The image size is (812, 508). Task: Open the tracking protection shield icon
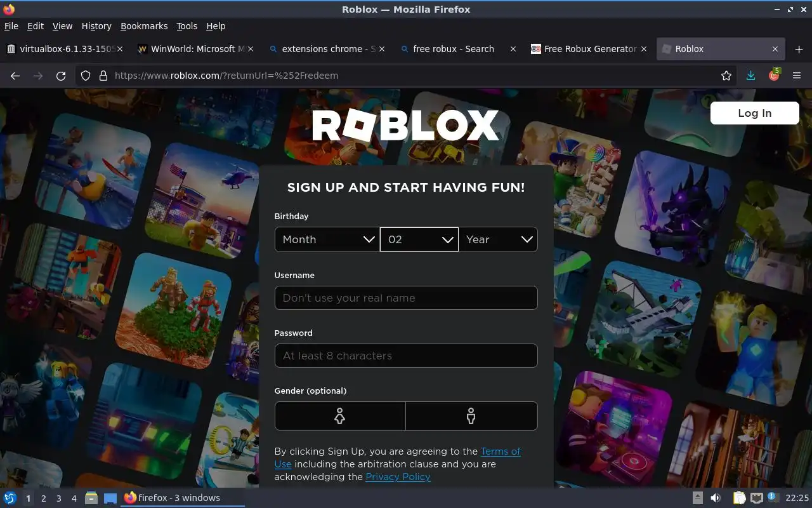[x=86, y=76]
